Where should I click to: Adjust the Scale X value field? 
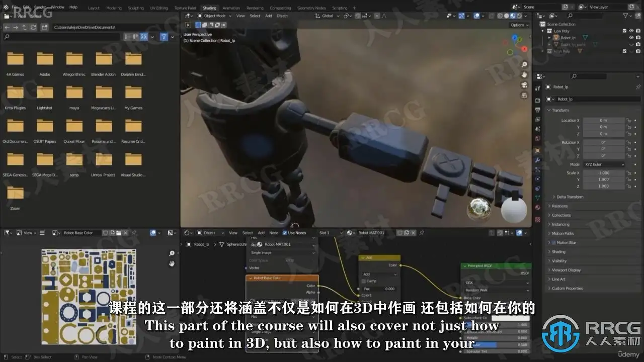pyautogui.click(x=604, y=173)
